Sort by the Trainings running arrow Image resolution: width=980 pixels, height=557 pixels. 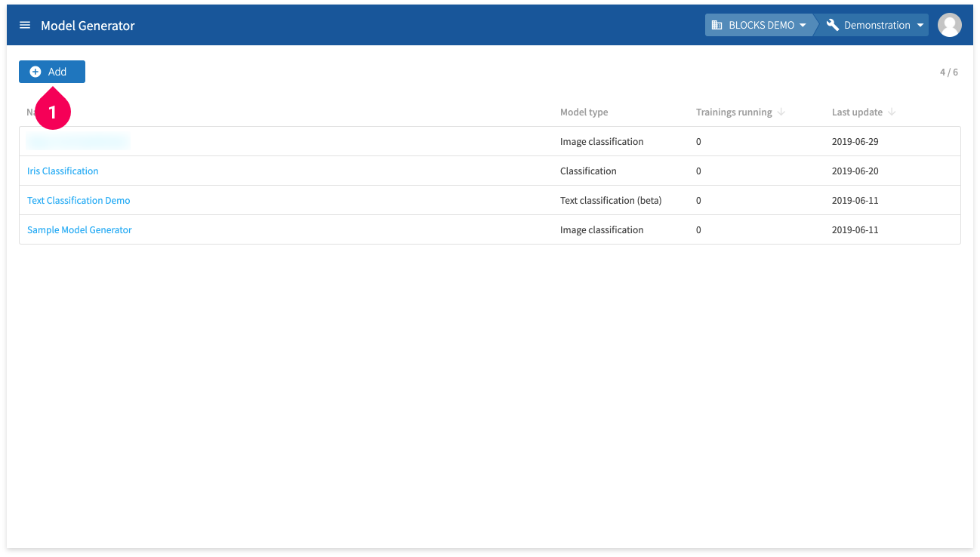781,112
